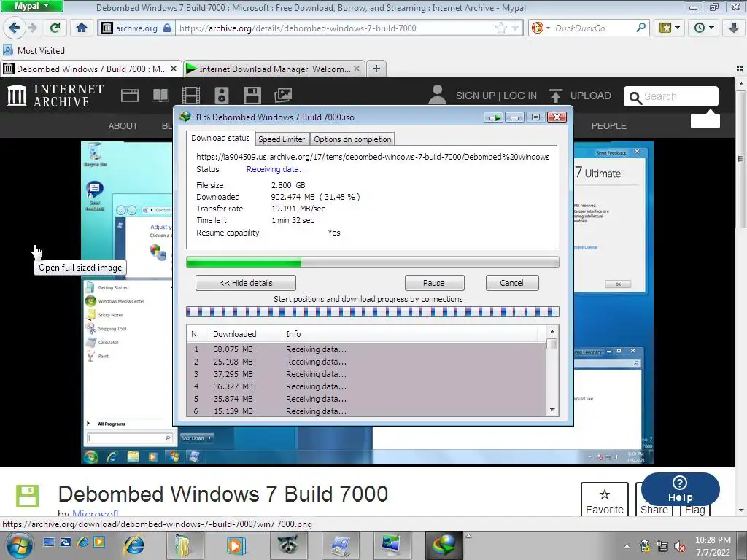Click the Downloaded column header
This screenshot has width=747, height=560.
point(245,334)
